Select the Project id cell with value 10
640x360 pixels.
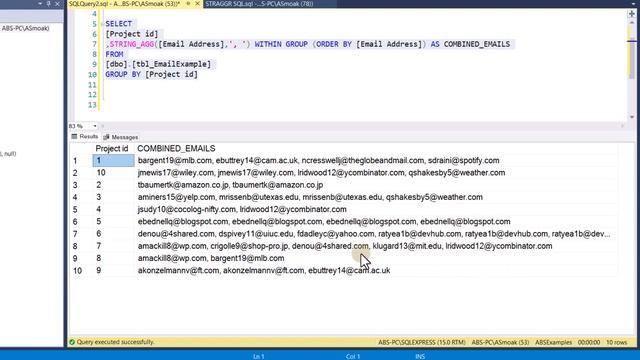pos(113,173)
